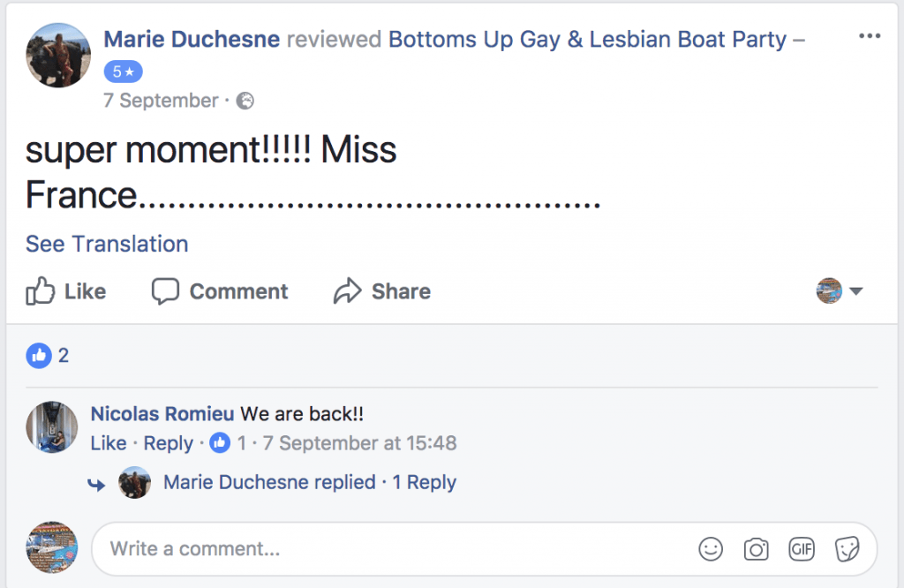The width and height of the screenshot is (904, 588).
Task: Expand the post-as identity dropdown arrow
Action: 855,291
